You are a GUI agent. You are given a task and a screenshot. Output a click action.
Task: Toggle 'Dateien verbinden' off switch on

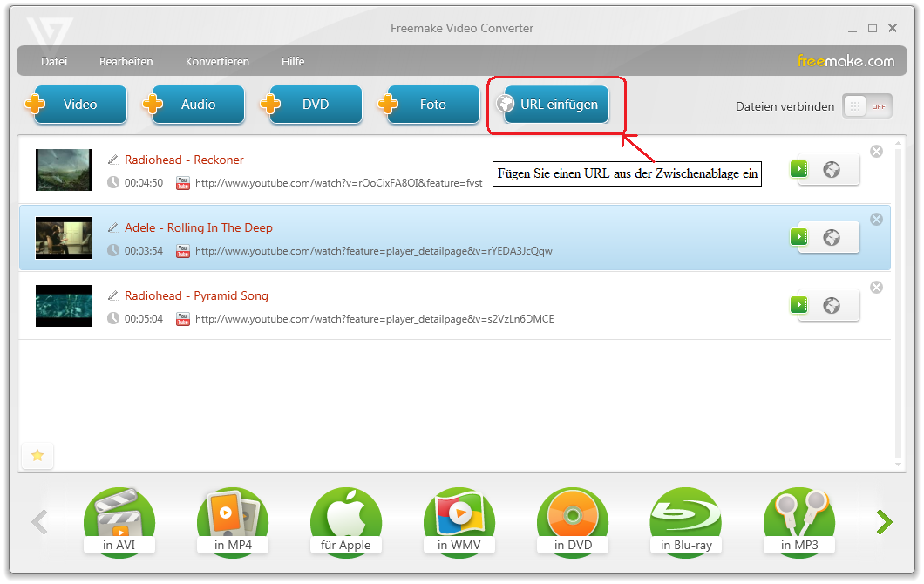pos(867,105)
